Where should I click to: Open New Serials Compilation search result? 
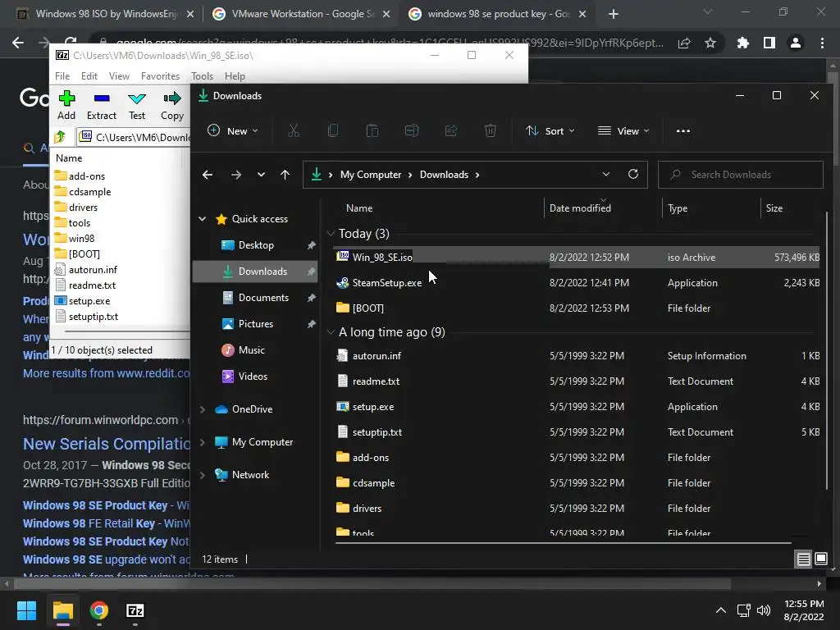click(107, 444)
